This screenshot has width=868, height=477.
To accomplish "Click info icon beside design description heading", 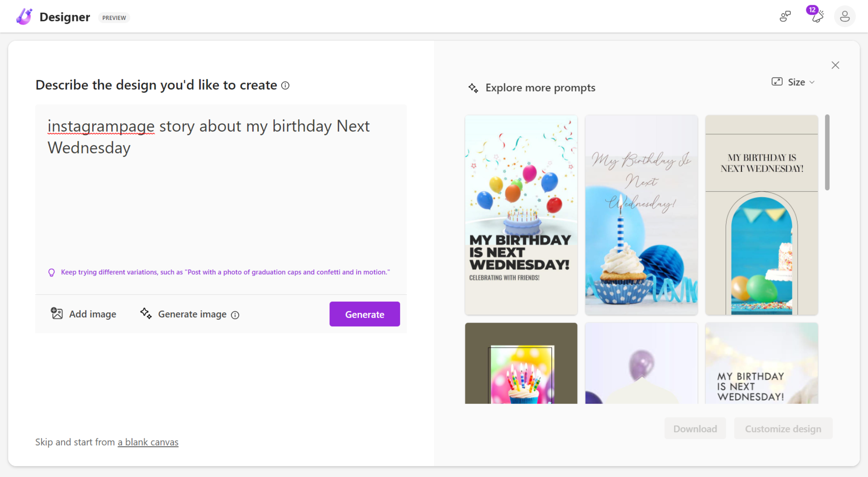I will 285,86.
